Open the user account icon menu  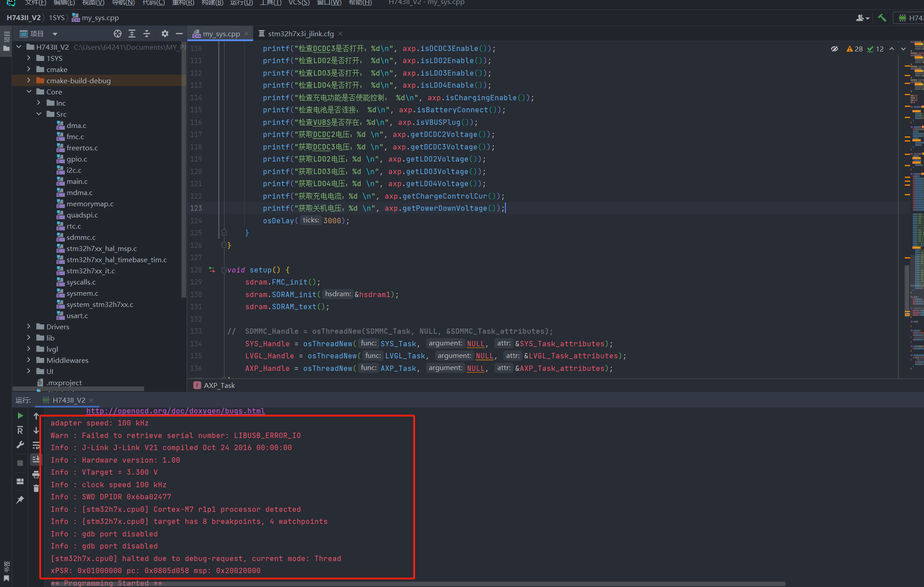point(862,18)
